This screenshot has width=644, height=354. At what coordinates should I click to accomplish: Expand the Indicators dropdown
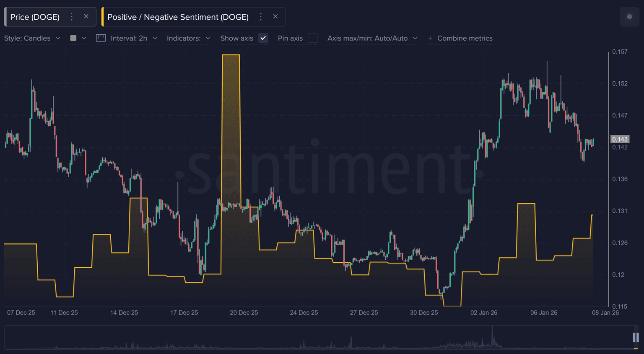pyautogui.click(x=188, y=38)
